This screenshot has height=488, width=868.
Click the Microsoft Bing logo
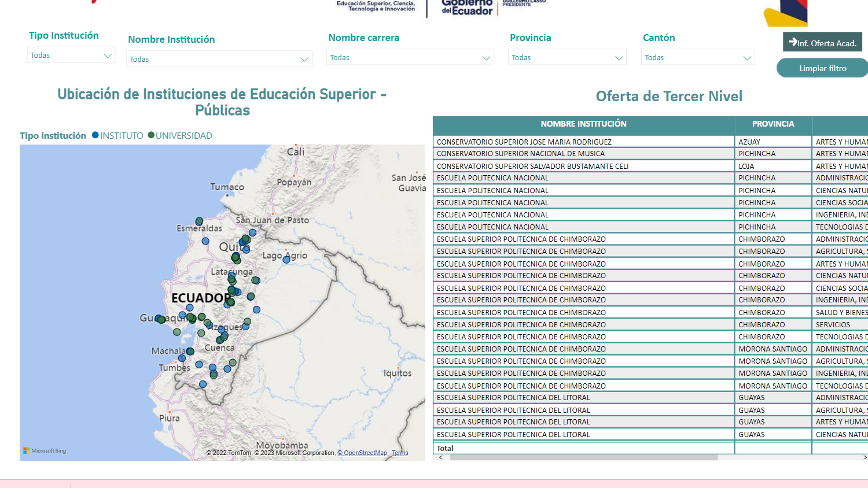pyautogui.click(x=45, y=450)
